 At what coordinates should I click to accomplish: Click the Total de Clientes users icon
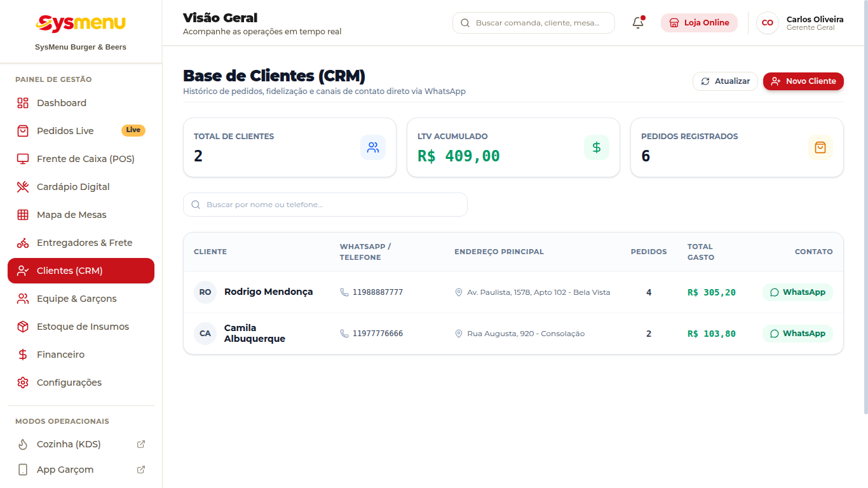pos(373,147)
